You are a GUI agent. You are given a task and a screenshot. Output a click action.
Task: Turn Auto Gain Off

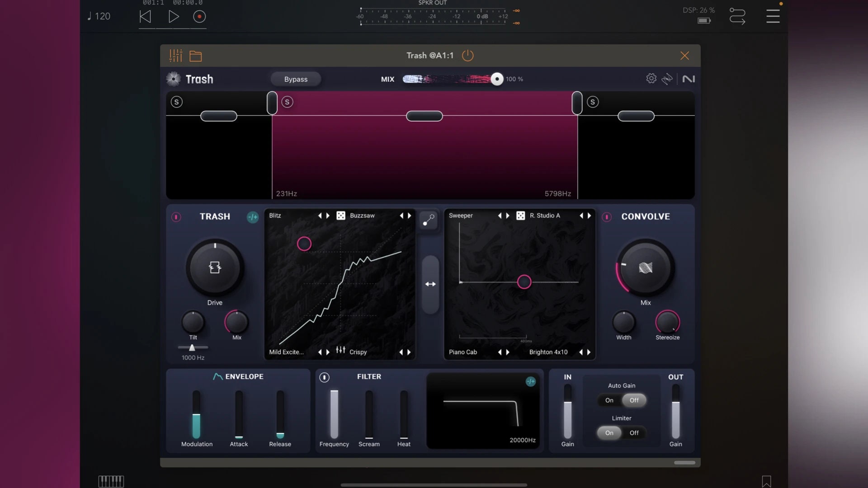point(634,400)
